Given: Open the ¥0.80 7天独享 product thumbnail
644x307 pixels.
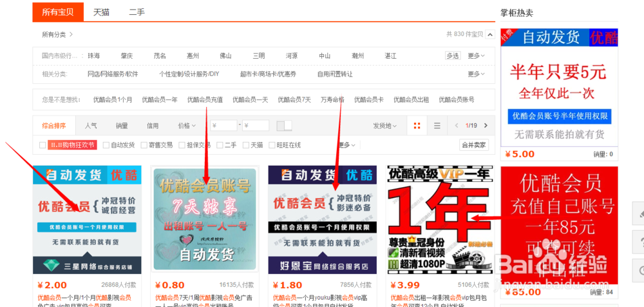Looking at the screenshot, I should pos(205,219).
